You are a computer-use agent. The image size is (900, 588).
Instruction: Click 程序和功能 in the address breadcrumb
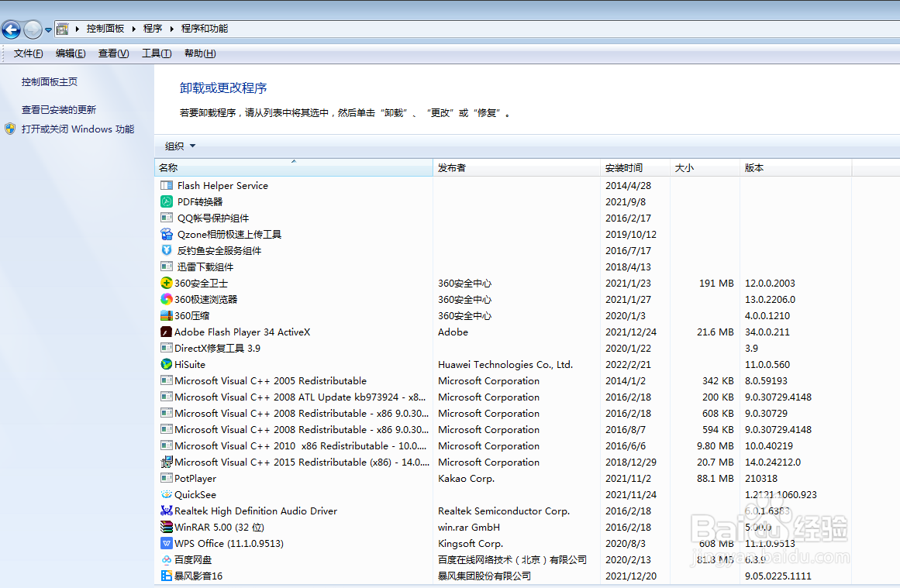click(205, 29)
